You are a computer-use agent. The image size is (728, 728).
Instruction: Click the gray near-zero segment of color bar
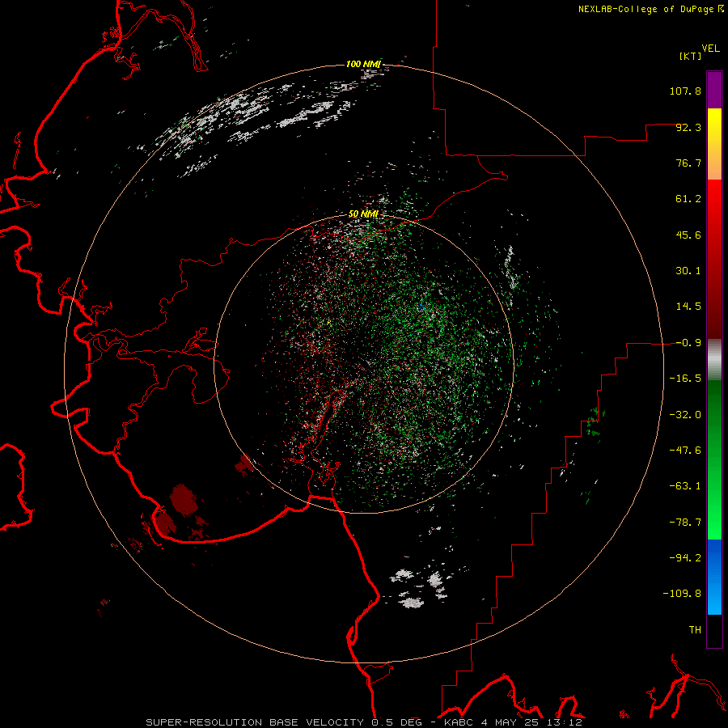click(x=714, y=360)
